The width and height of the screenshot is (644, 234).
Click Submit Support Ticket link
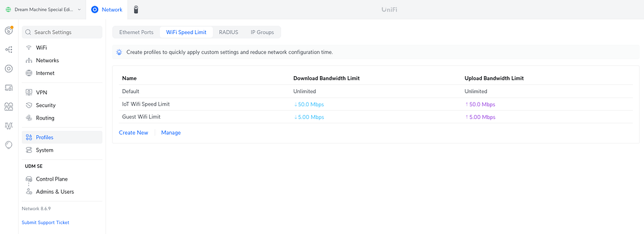click(45, 223)
